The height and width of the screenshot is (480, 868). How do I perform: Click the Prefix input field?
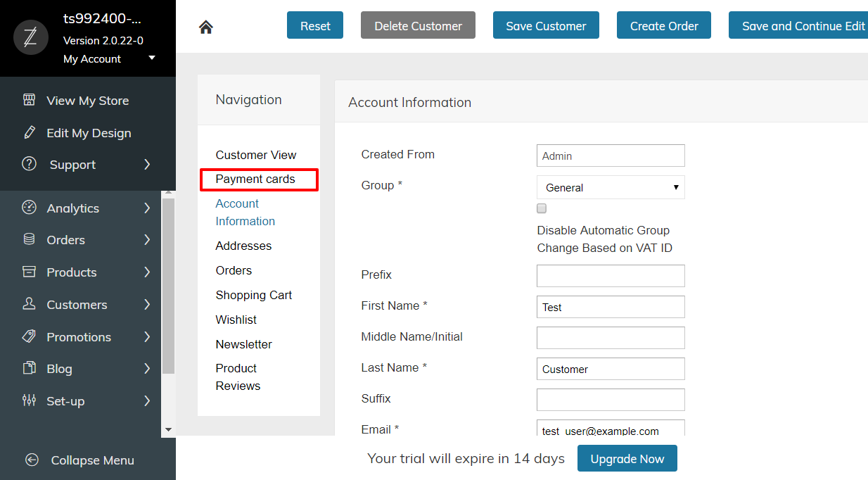coord(611,276)
